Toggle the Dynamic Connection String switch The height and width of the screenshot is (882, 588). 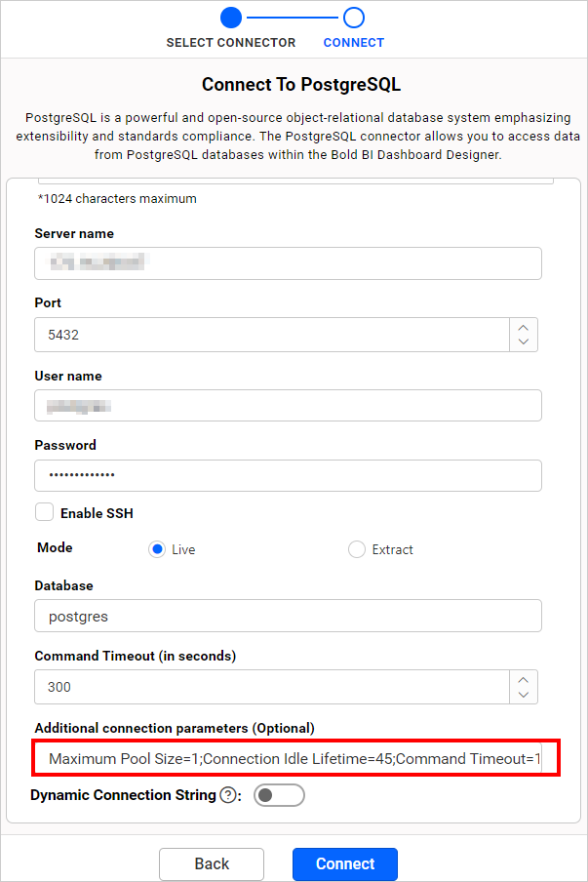coord(279,795)
